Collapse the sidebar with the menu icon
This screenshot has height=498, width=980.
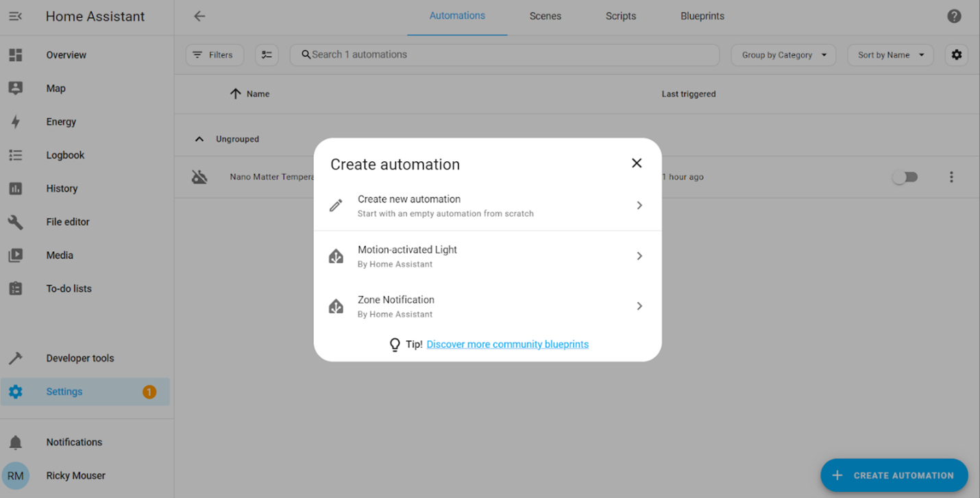coord(15,16)
